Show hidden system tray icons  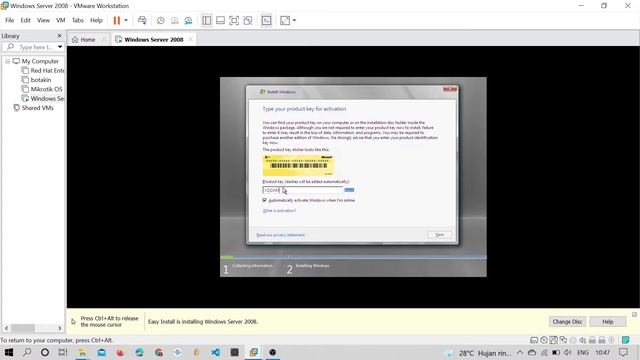coord(520,352)
